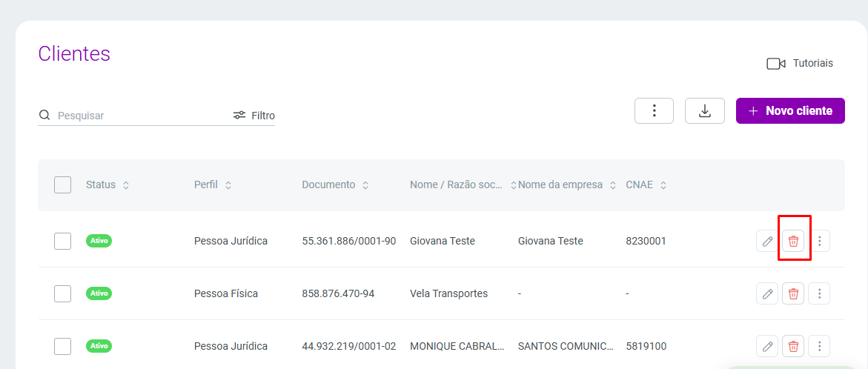Click the Vela Transportes name cell
This screenshot has height=369, width=868.
tap(449, 293)
